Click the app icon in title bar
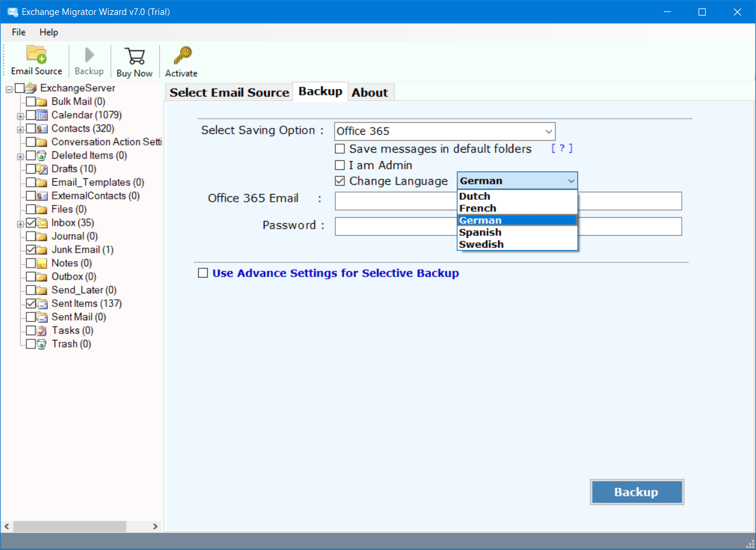The width and height of the screenshot is (756, 550). coord(12,11)
